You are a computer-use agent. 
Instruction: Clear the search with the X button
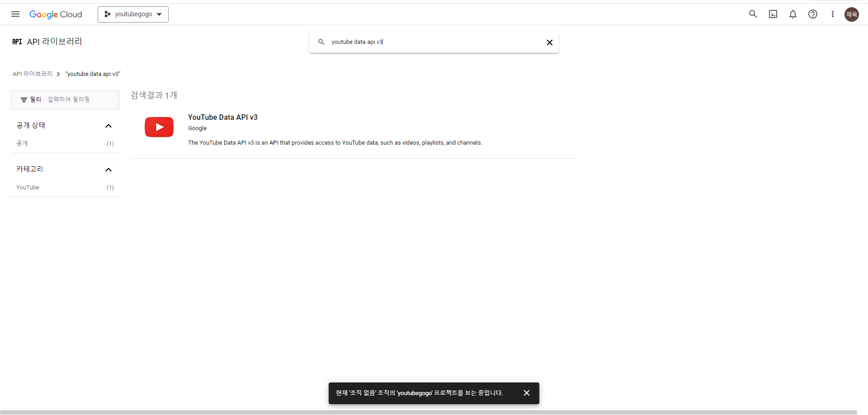550,42
